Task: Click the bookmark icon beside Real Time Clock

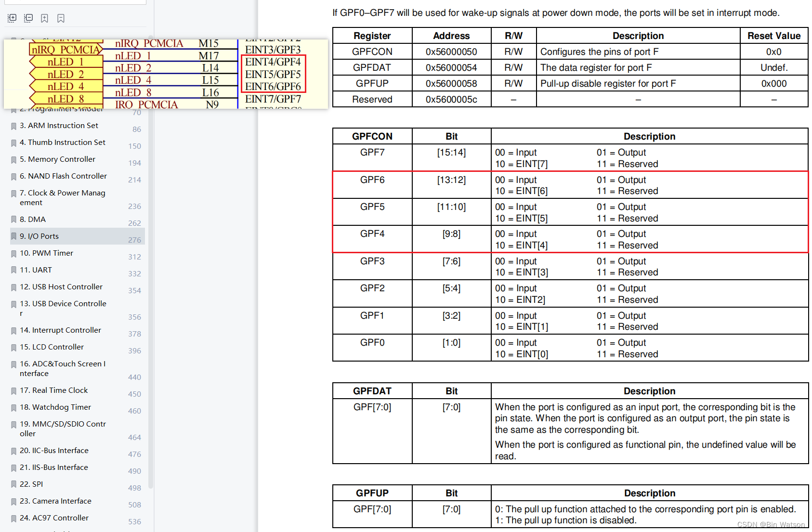Action: [13, 391]
